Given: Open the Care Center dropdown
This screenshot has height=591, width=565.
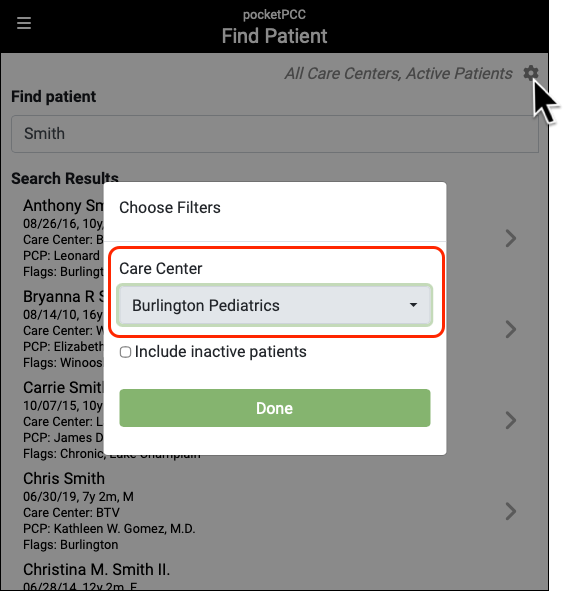Looking at the screenshot, I should pyautogui.click(x=275, y=305).
